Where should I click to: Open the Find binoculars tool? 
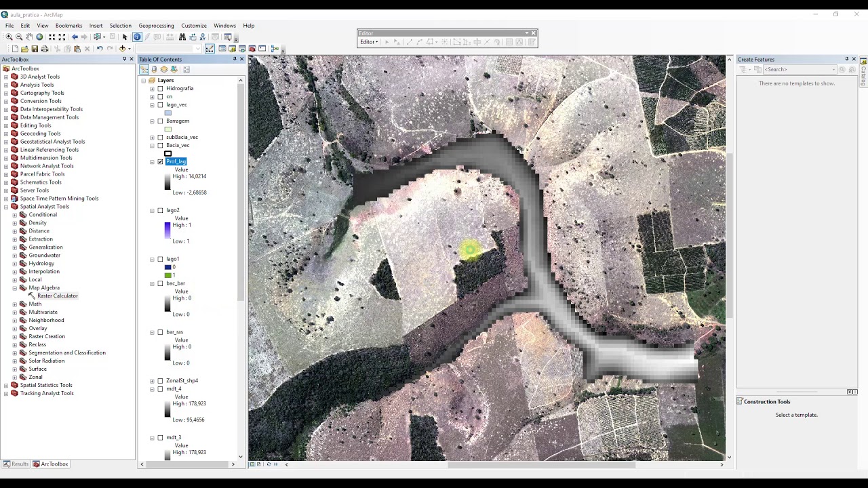pos(182,37)
